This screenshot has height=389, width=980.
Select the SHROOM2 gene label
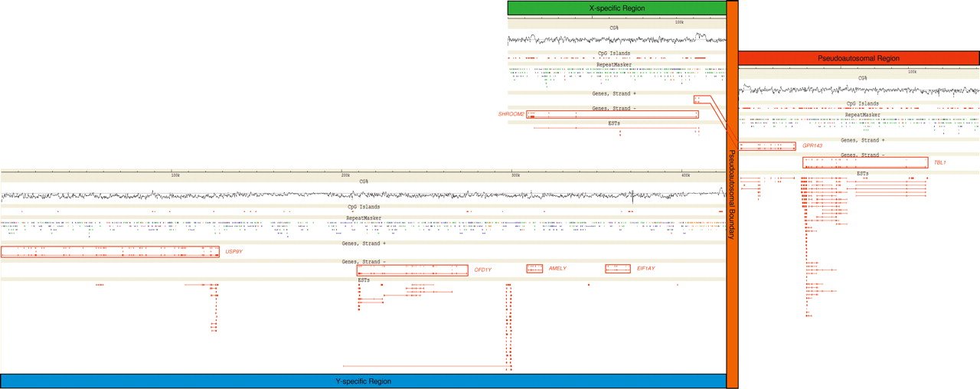click(x=511, y=114)
